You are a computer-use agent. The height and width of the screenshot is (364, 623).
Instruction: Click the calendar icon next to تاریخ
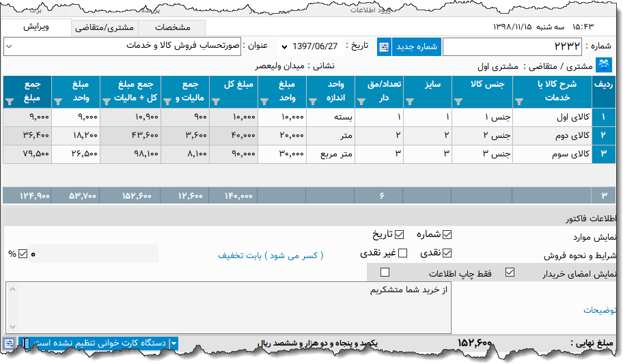pyautogui.click(x=384, y=47)
